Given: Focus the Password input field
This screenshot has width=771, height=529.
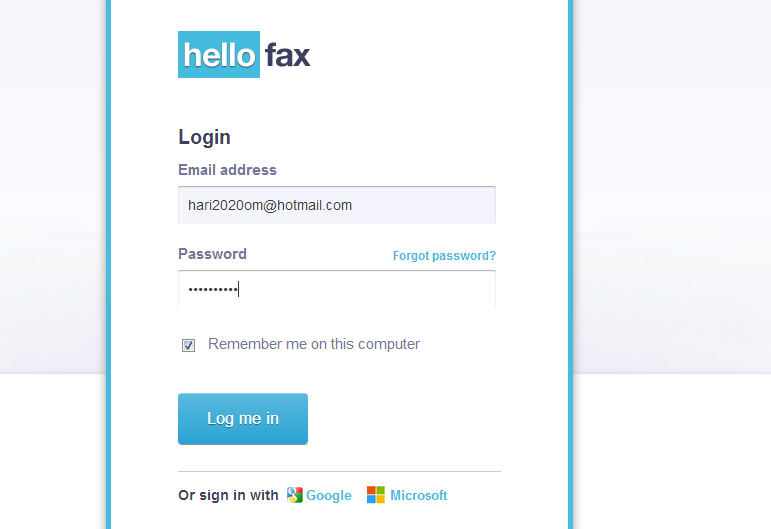Looking at the screenshot, I should 337,289.
